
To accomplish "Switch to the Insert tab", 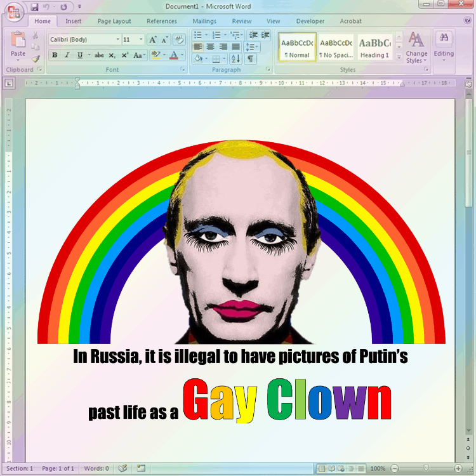I will 74,21.
